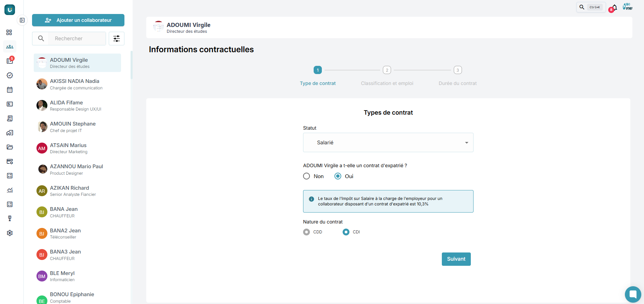Expand the Statut dropdown
This screenshot has width=644, height=304.
click(x=388, y=143)
